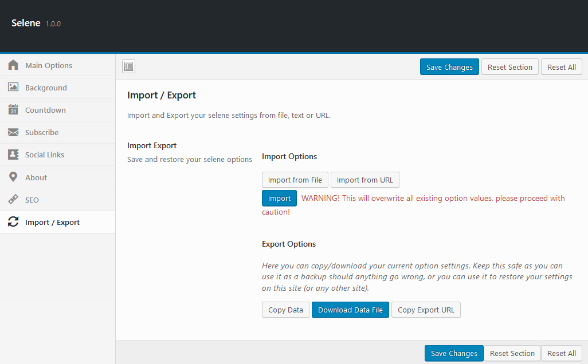Image resolution: width=588 pixels, height=364 pixels.
Task: Click the Main Options home icon
Action: pyautogui.click(x=13, y=65)
